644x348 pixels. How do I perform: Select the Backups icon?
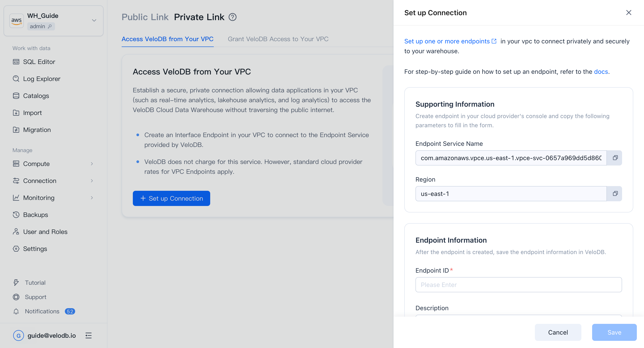tap(16, 215)
